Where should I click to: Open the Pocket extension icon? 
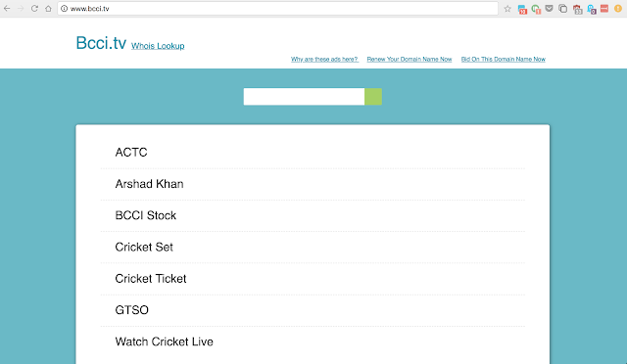tap(549, 8)
